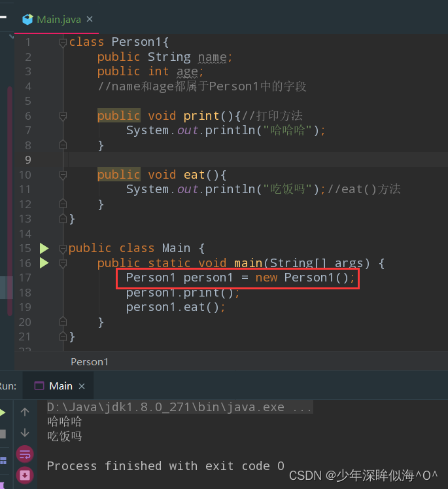Stop the running process with the stop button
The width and height of the screenshot is (448, 489).
3,434
